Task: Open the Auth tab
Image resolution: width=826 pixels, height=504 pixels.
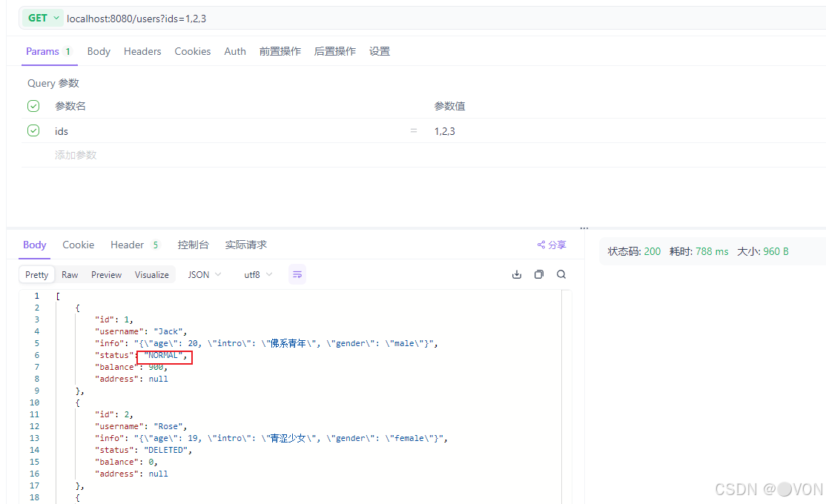Action: coord(235,51)
